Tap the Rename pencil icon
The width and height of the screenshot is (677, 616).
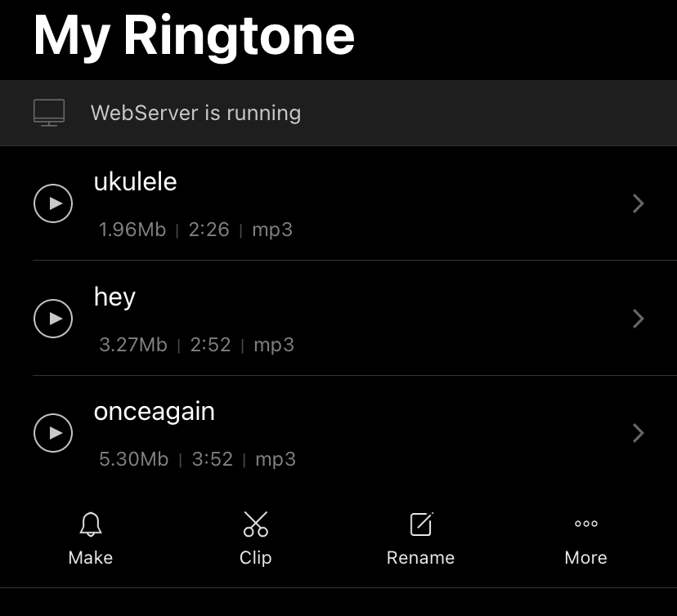(x=421, y=524)
